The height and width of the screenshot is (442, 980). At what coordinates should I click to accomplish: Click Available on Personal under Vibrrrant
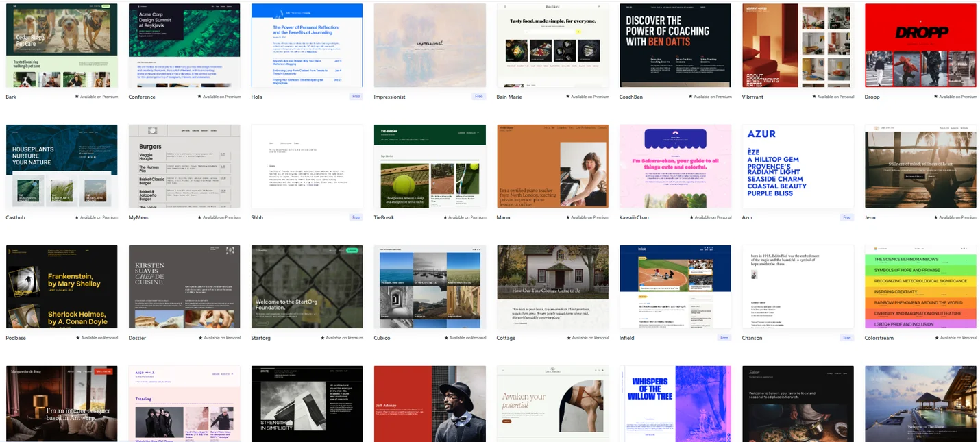pyautogui.click(x=834, y=97)
